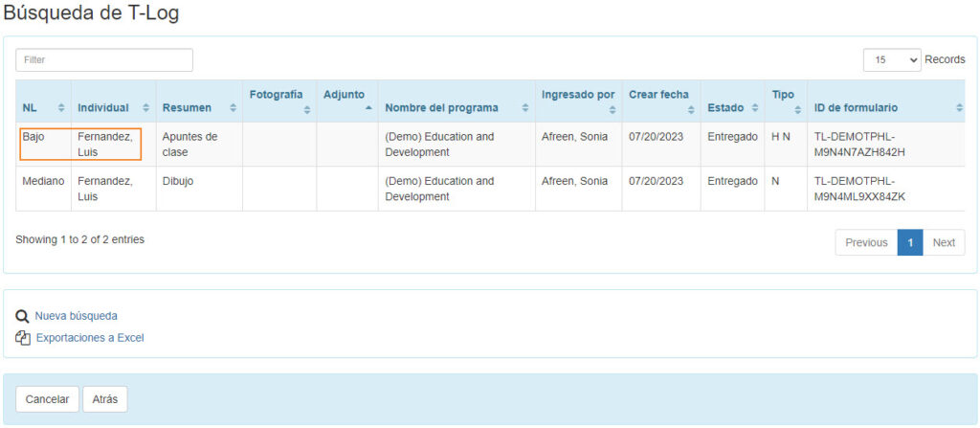980x428 pixels.
Task: Click Fernandez, Luis in the Dibujo row
Action: point(105,189)
